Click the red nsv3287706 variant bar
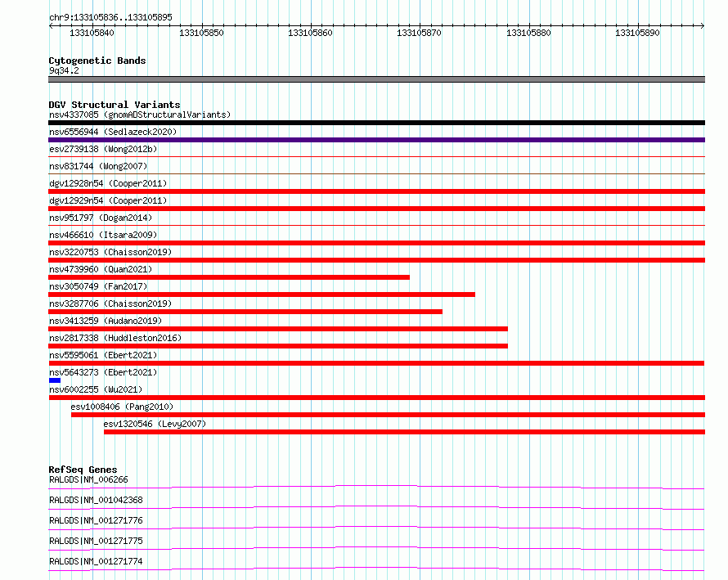This screenshot has width=728, height=580. pyautogui.click(x=245, y=312)
